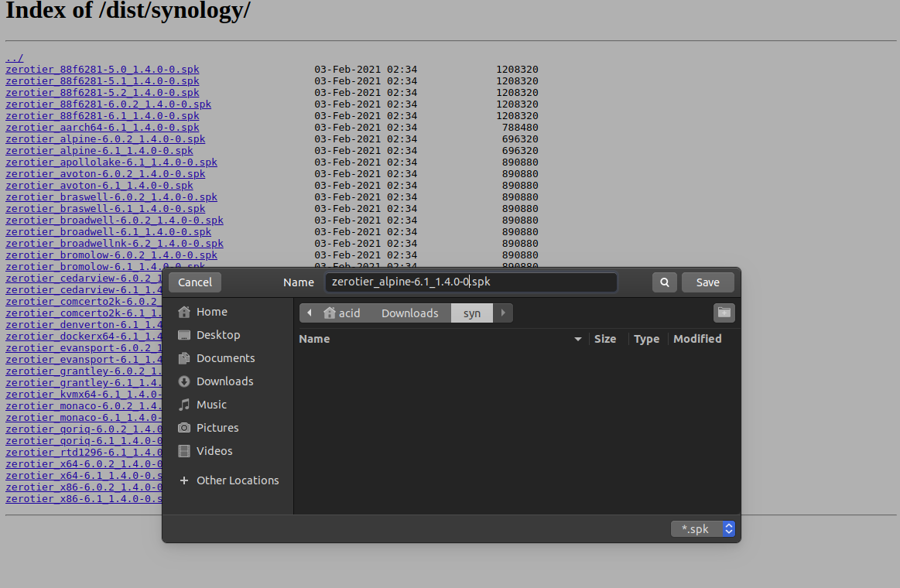
Task: Open the *.spk file type filter dropdown
Action: click(703, 529)
